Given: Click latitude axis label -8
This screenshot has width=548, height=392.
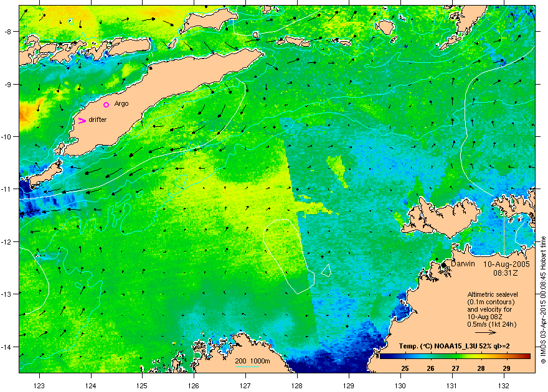Looking at the screenshot, I should tap(7, 32).
